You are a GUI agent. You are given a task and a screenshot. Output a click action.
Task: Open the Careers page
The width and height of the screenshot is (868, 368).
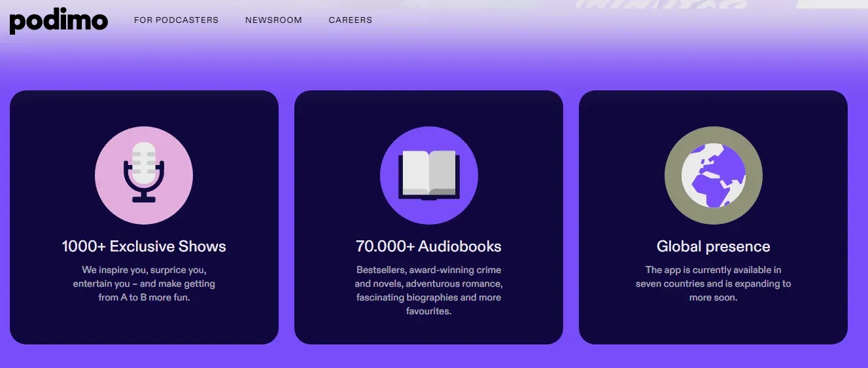point(350,20)
